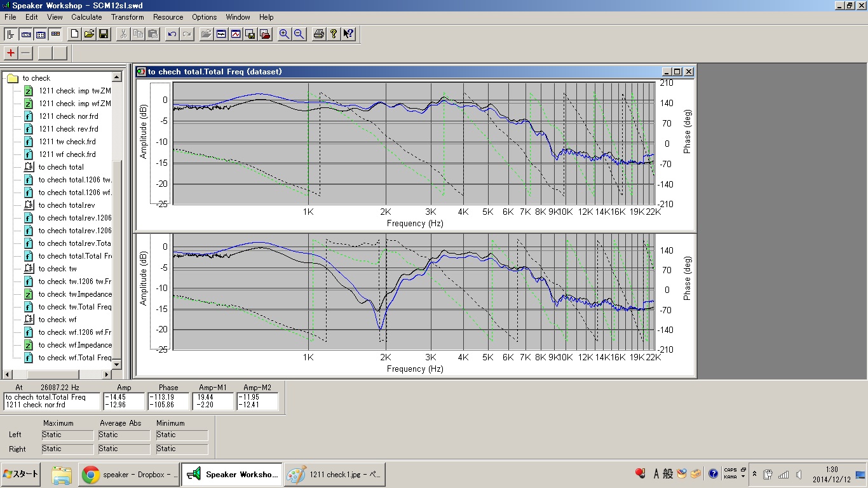Click the upper chart's Frequency (Hz) axis label

(x=415, y=224)
